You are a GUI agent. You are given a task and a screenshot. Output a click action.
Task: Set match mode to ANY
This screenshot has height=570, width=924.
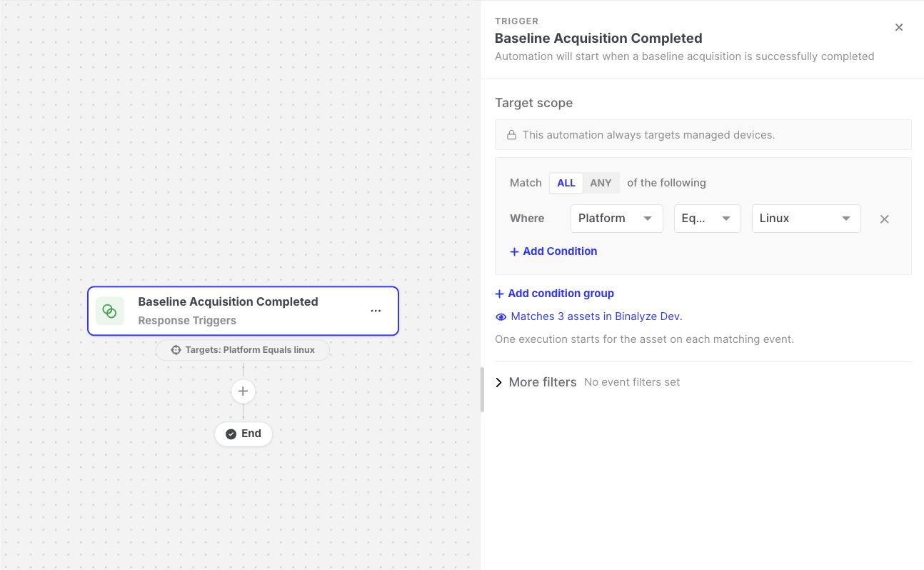tap(601, 183)
